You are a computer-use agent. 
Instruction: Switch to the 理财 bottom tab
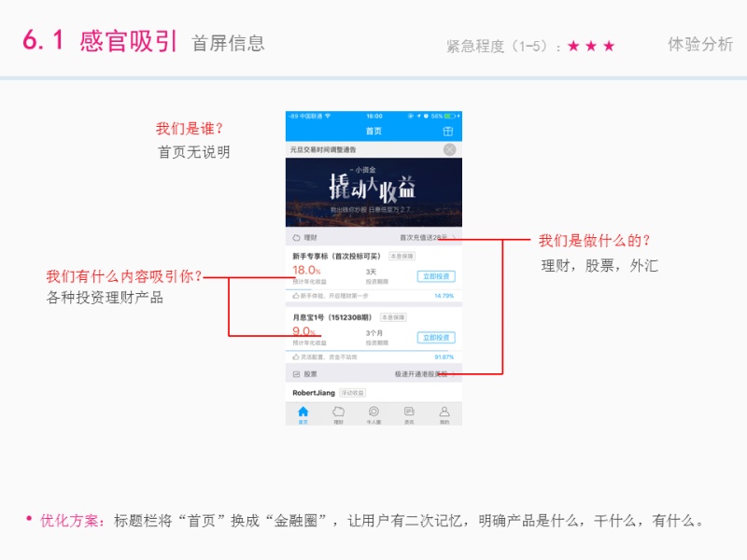click(x=338, y=413)
